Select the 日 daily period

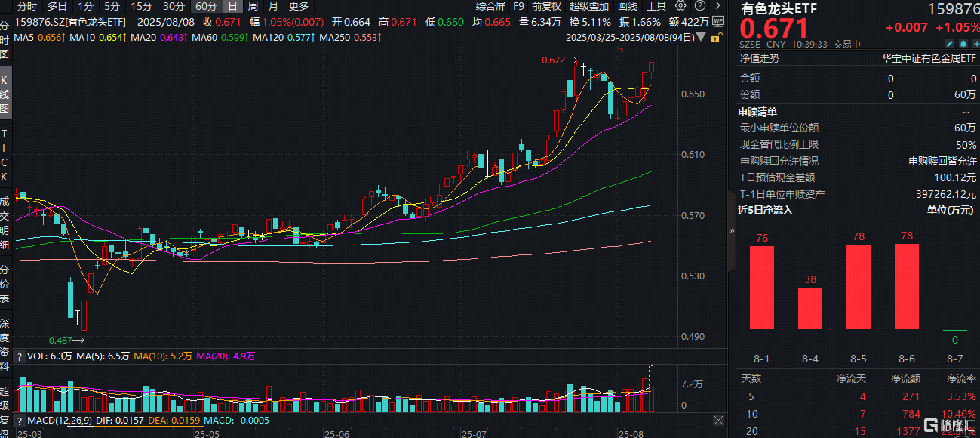pyautogui.click(x=232, y=5)
